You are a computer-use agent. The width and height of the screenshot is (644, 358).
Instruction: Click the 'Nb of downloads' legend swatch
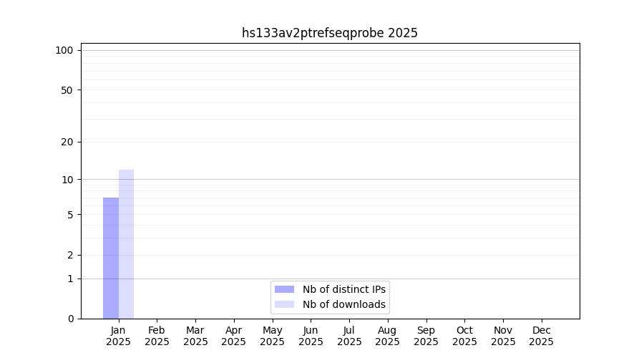click(284, 304)
